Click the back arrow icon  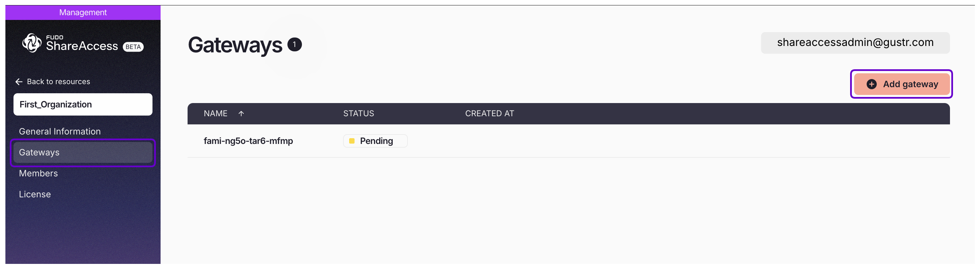[x=19, y=82]
